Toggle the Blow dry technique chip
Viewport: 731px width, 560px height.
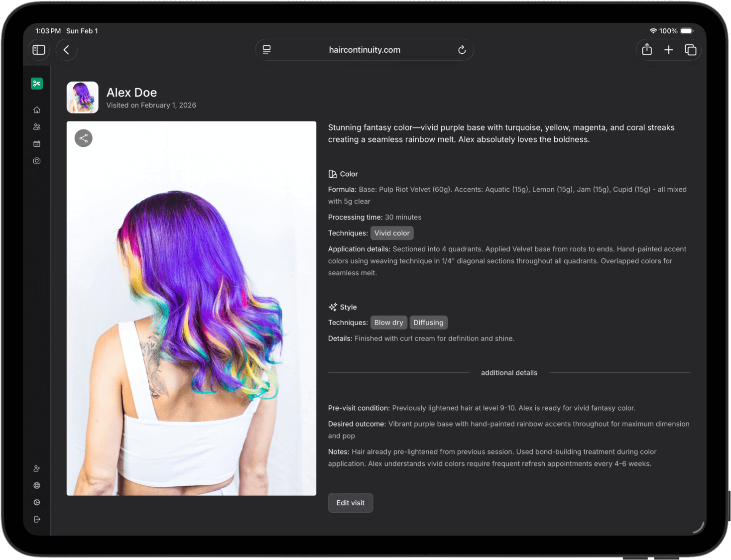pos(388,322)
